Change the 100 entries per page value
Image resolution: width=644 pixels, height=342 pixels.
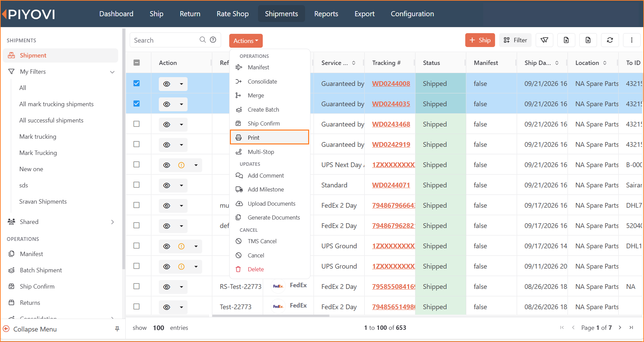click(158, 328)
